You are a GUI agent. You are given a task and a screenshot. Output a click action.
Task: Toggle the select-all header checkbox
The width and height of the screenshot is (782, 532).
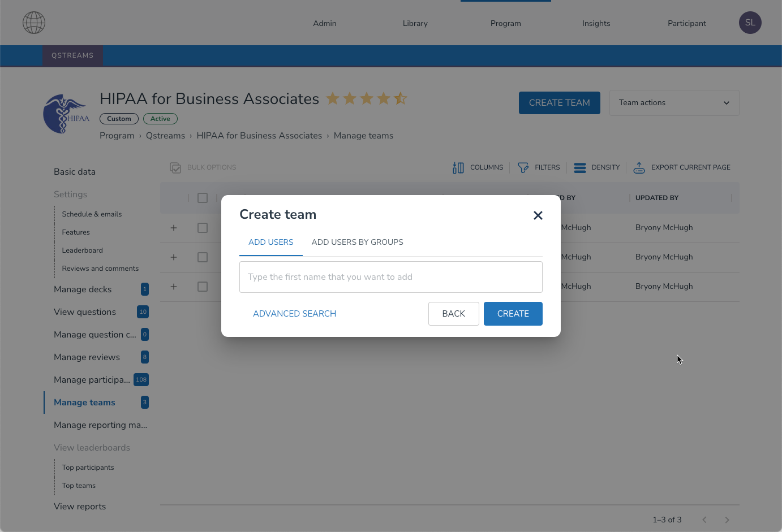[203, 198]
